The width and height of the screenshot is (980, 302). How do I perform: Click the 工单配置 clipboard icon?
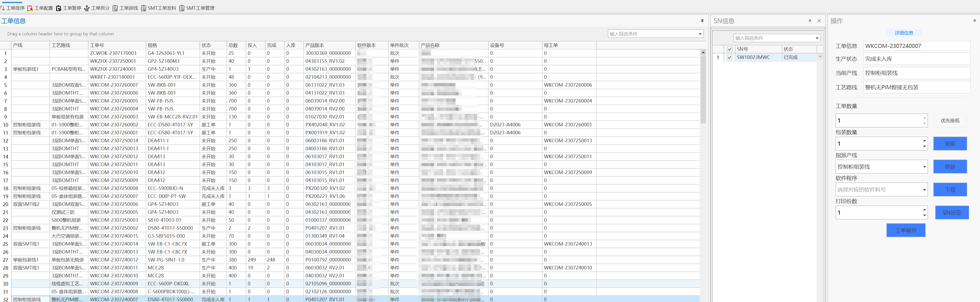point(30,8)
